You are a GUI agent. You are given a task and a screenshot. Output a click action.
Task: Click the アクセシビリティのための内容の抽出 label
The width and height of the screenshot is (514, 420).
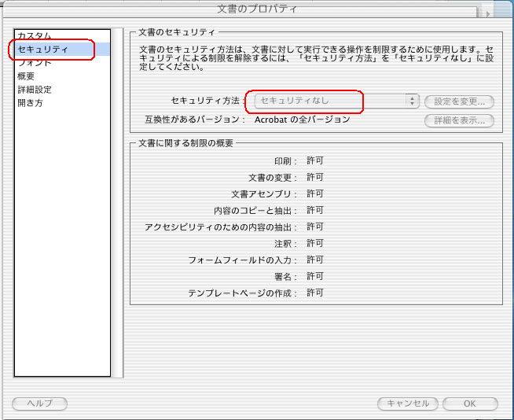click(221, 227)
